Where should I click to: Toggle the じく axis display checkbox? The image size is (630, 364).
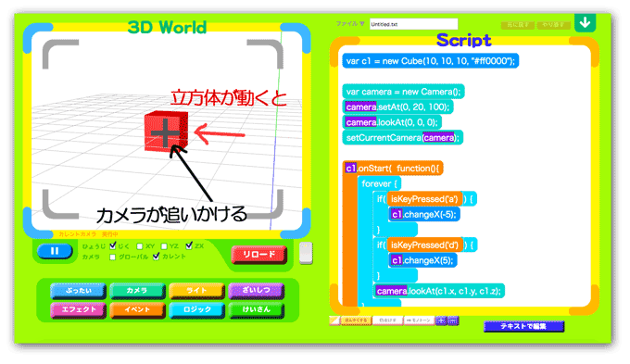pyautogui.click(x=113, y=245)
